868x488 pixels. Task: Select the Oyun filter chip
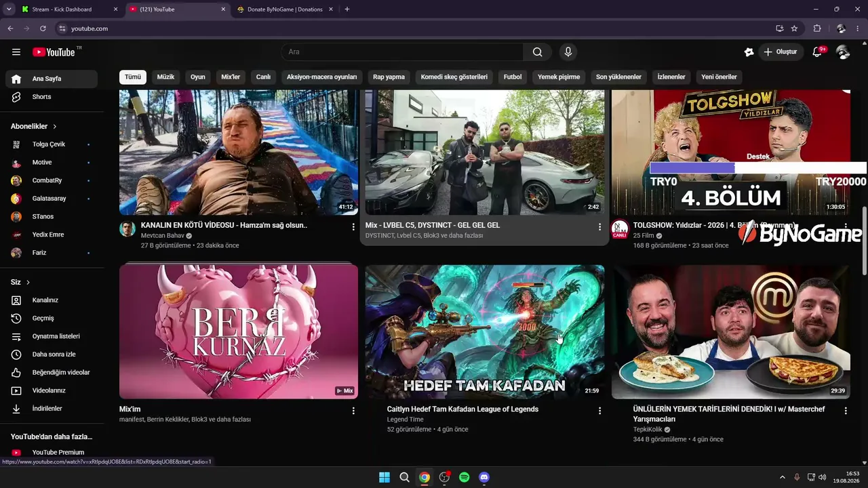click(197, 77)
